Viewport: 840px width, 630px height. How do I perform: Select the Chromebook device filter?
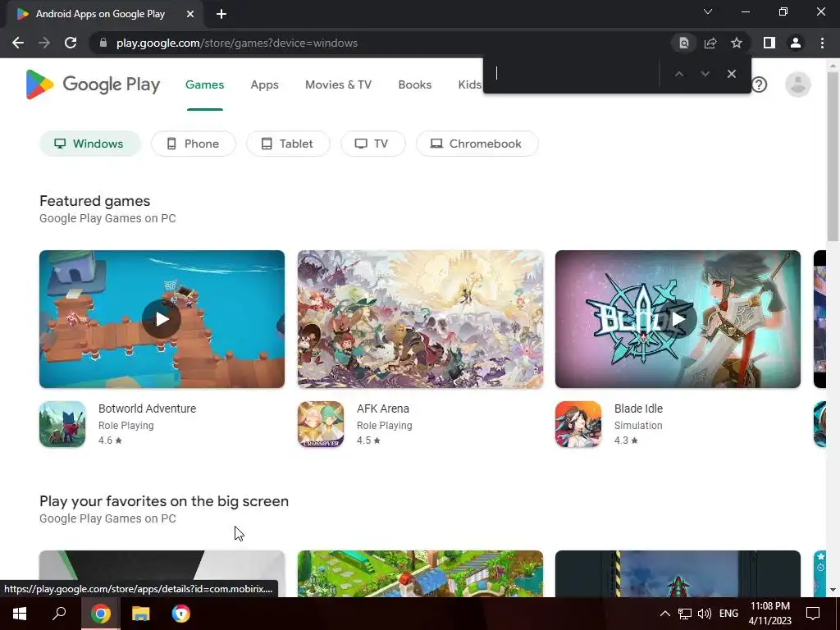click(x=477, y=144)
